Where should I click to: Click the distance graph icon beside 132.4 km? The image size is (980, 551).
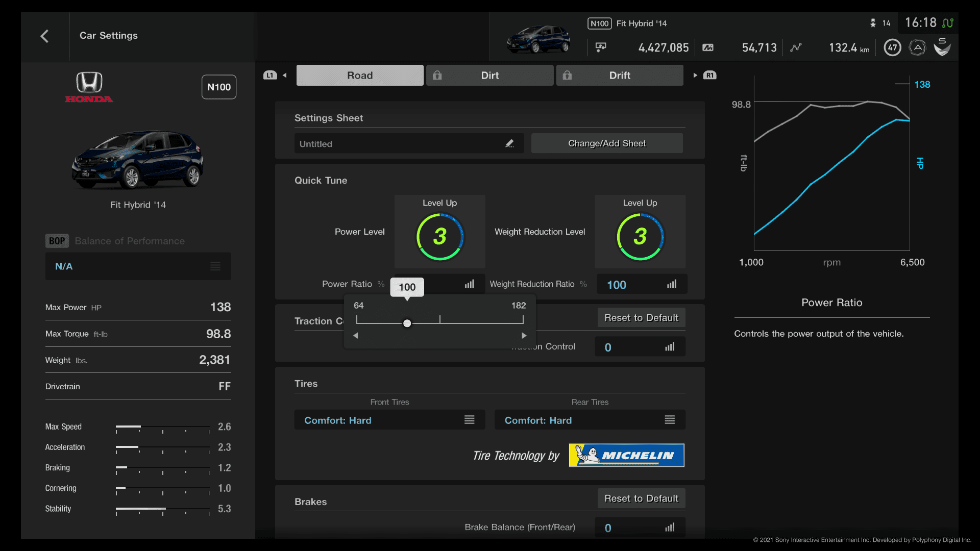[796, 47]
